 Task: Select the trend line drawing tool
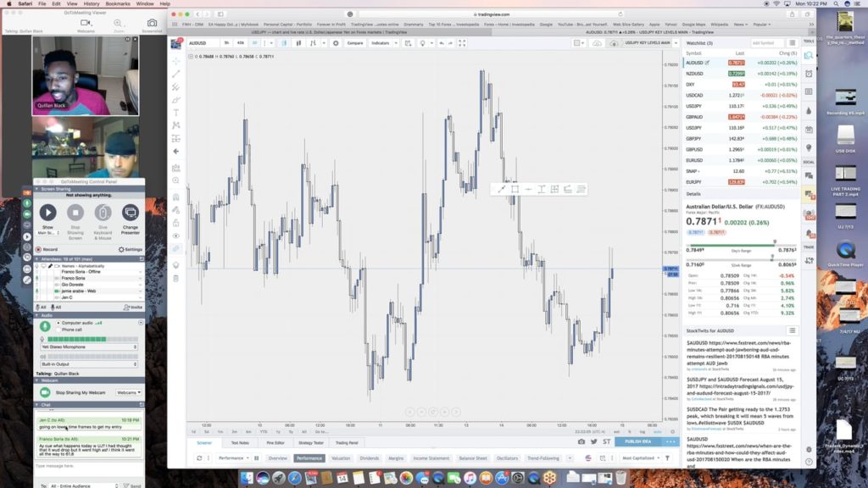click(x=176, y=75)
